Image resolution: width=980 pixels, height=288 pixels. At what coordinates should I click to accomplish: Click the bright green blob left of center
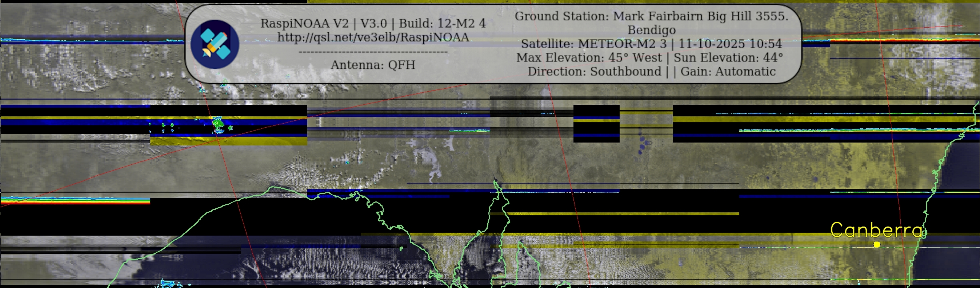(218, 123)
